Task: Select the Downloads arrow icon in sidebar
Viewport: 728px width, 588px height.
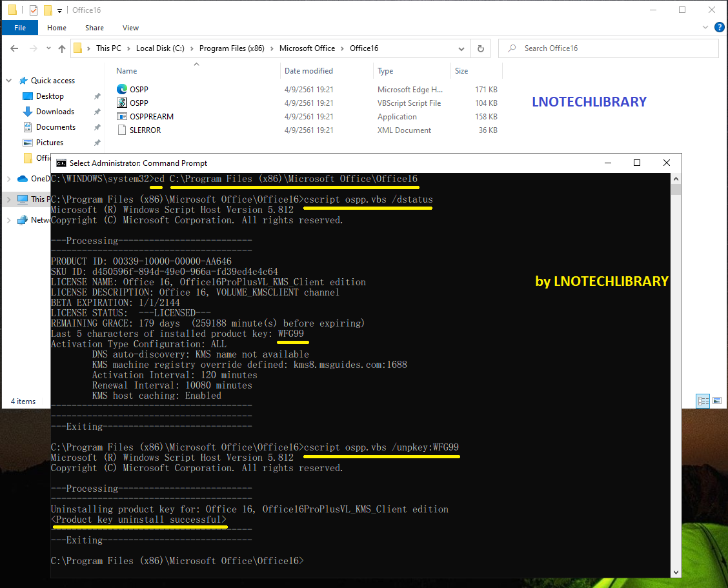Action: (28, 112)
